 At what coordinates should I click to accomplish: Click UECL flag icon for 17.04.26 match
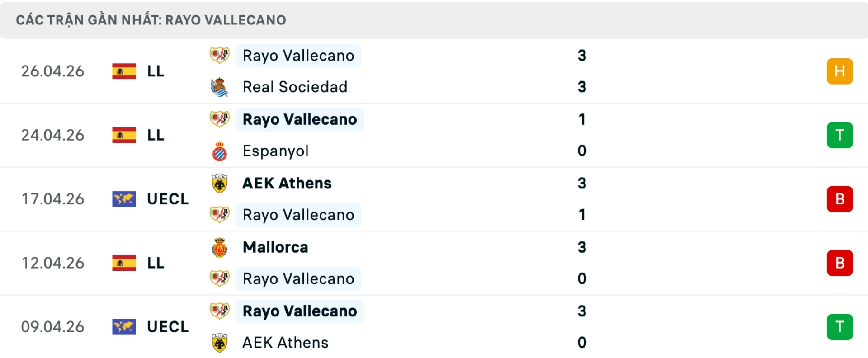click(124, 199)
